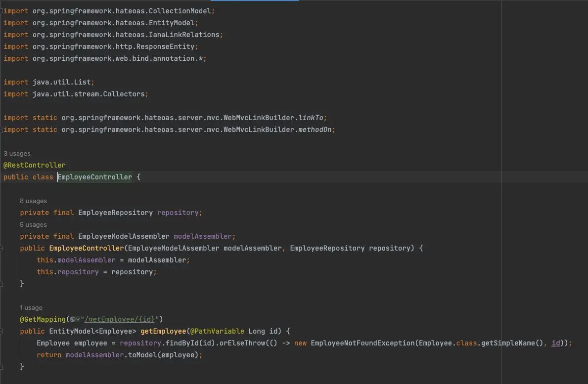Open the chevron dropdown beside the globe icon
This screenshot has height=384, width=588.
(78, 319)
